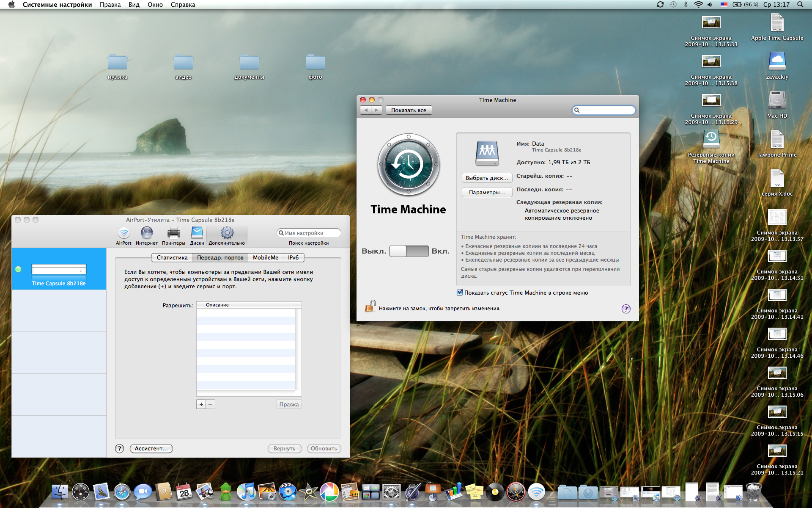Click Spotlight magnifier in menu bar
812x508 pixels.
[800, 5]
